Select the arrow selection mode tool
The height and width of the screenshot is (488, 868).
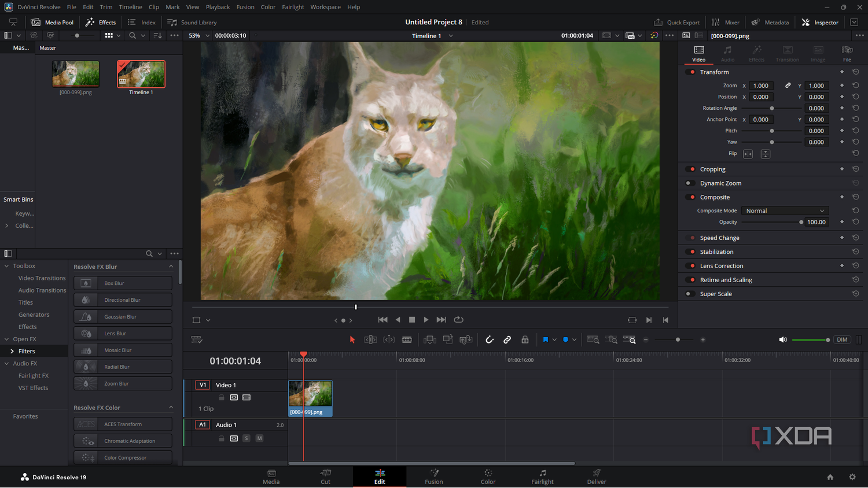tap(352, 340)
